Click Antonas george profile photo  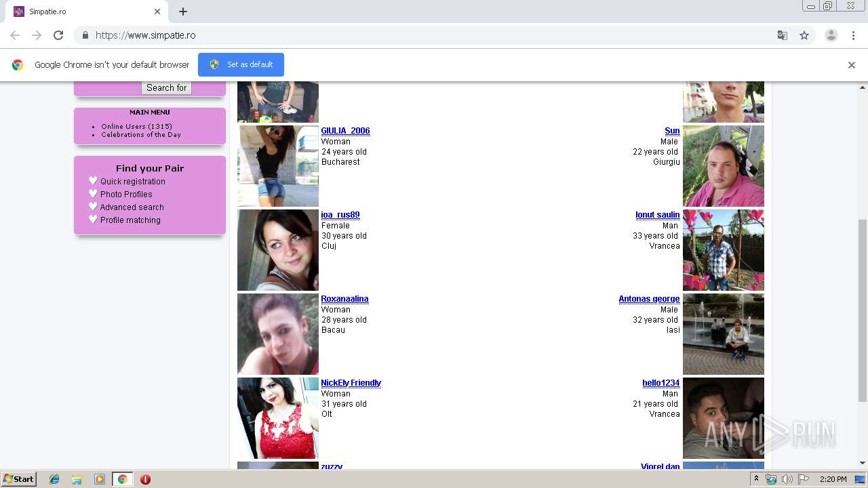click(x=724, y=334)
